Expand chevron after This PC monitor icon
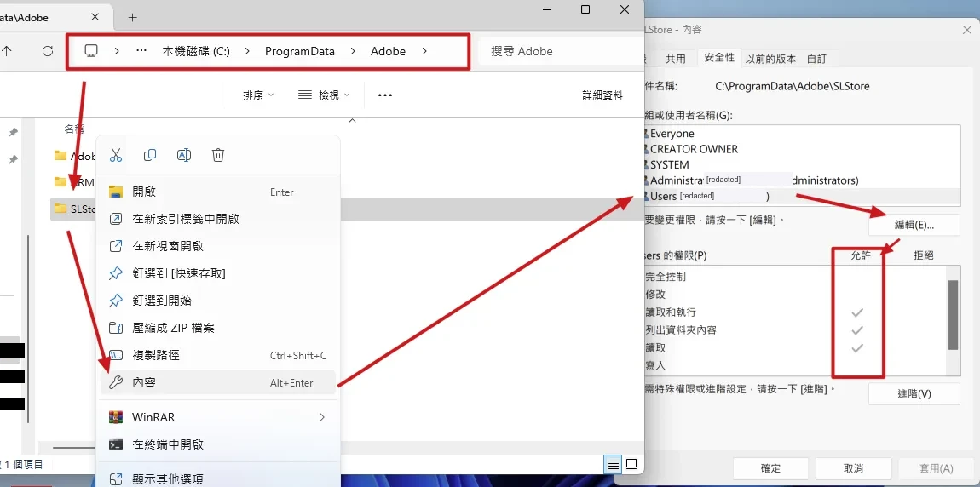 (117, 51)
